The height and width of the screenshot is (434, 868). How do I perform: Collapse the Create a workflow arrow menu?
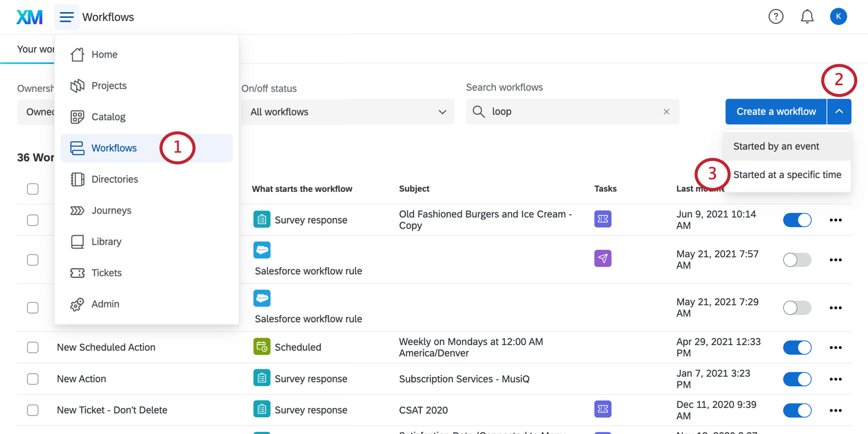coord(839,112)
